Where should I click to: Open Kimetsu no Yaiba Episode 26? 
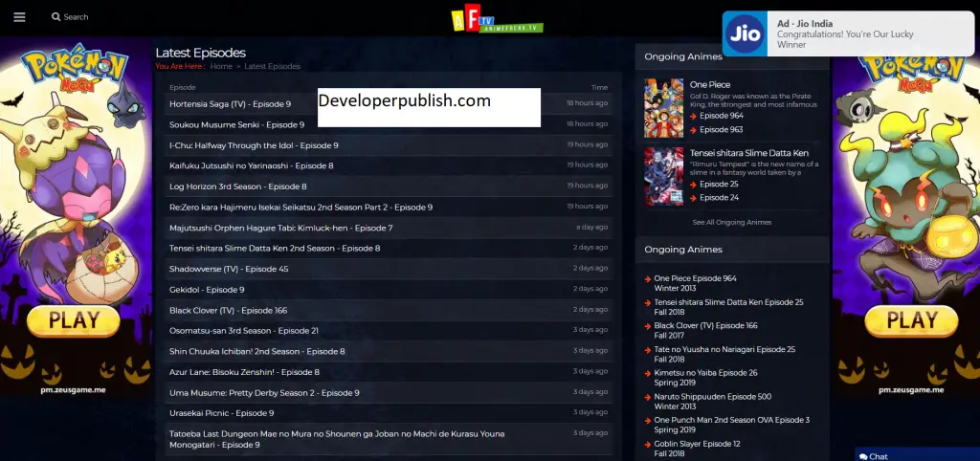tap(705, 378)
